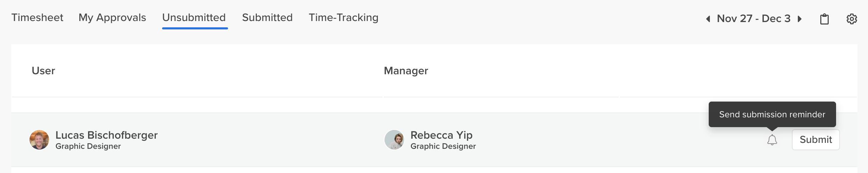The image size is (868, 173).
Task: Click Rebecca Yip's avatar photo
Action: pos(394,140)
